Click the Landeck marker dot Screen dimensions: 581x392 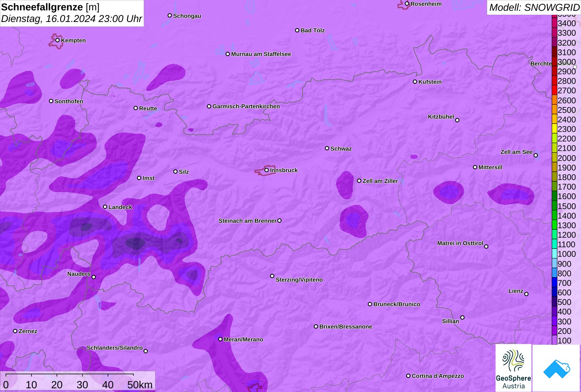(105, 207)
